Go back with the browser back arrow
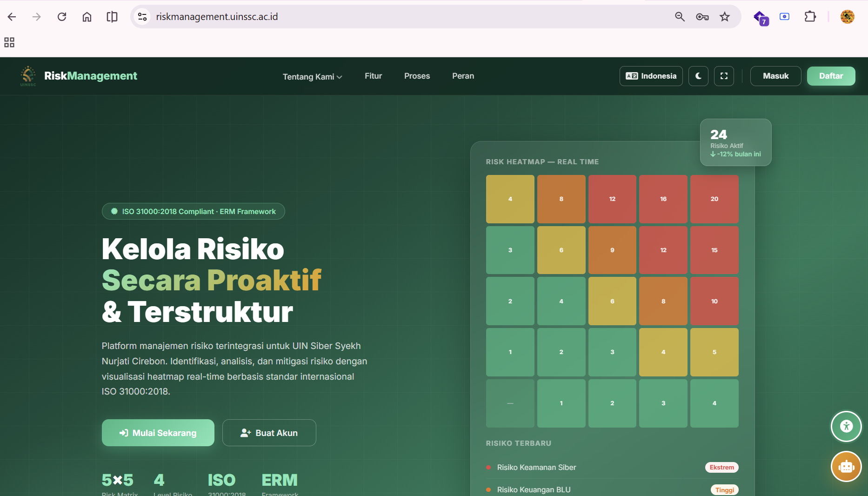The width and height of the screenshot is (868, 496). (12, 17)
